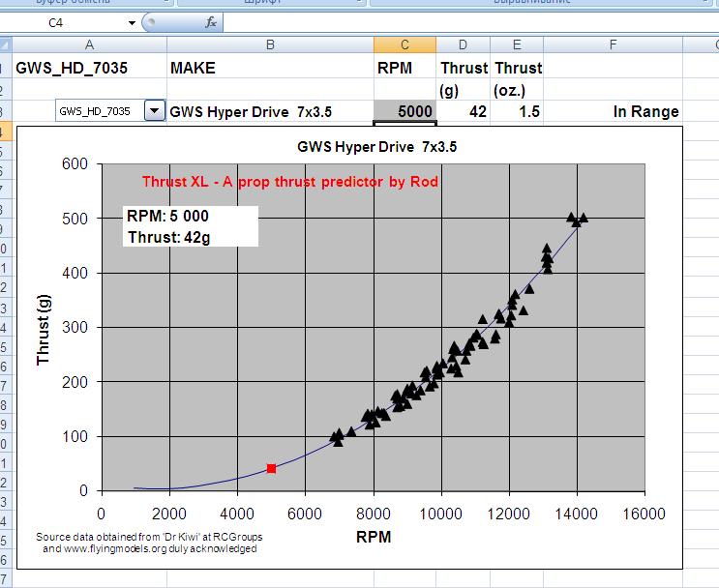Click into the formula bar input area
The height and width of the screenshot is (588, 719).
point(471,23)
